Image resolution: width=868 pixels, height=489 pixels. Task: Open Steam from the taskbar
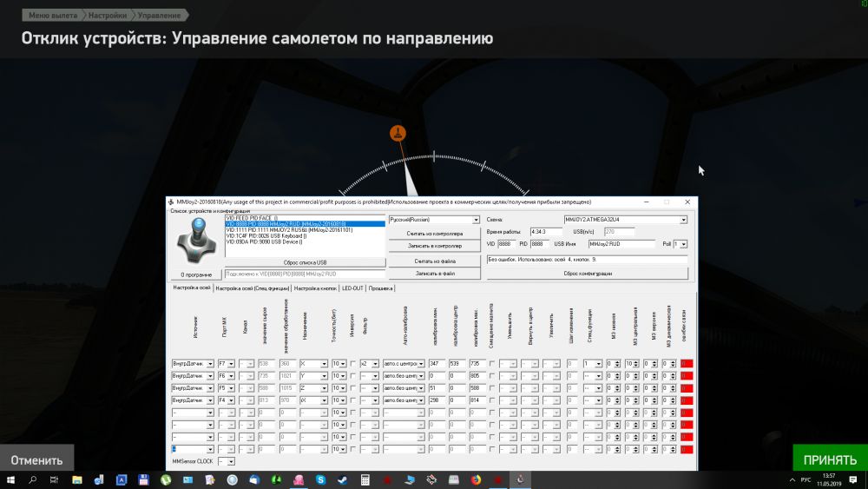point(341,479)
